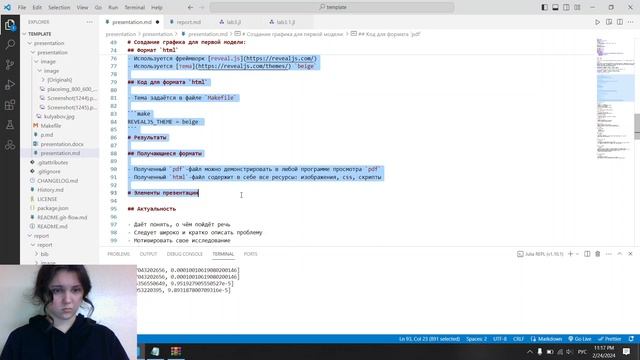The height and width of the screenshot is (360, 640).
Task: Show hidden system tray icons
Action: (x=529, y=351)
